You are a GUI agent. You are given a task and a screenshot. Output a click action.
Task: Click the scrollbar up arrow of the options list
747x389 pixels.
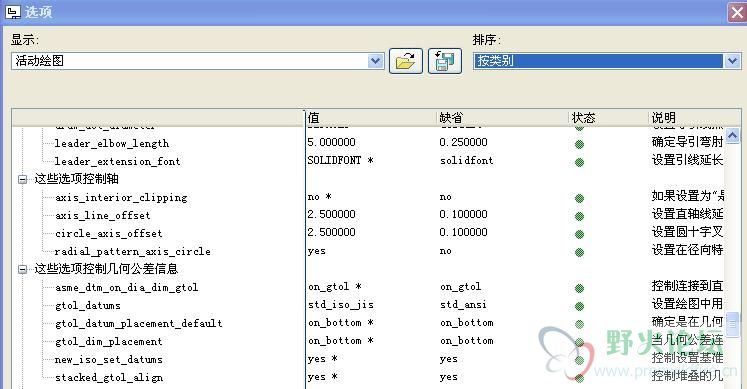click(x=733, y=136)
